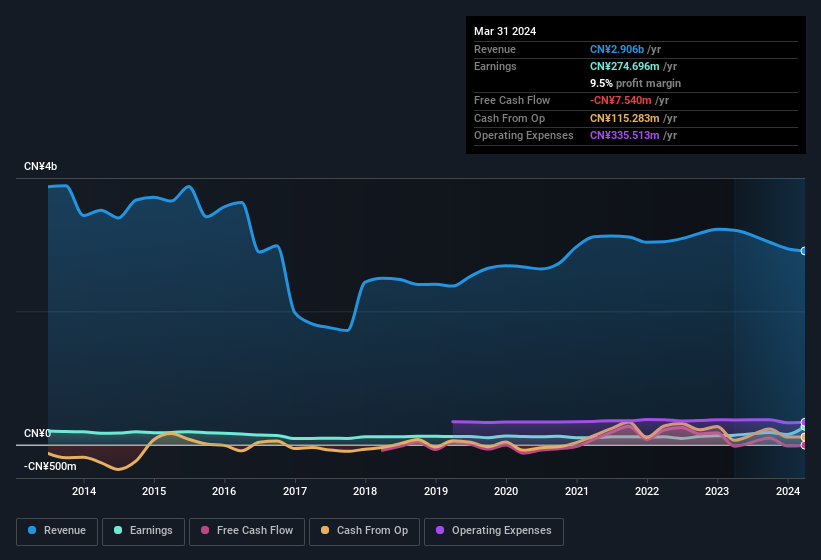
Task: Click the Mar 31 2024 tooltip date header
Action: (505, 31)
